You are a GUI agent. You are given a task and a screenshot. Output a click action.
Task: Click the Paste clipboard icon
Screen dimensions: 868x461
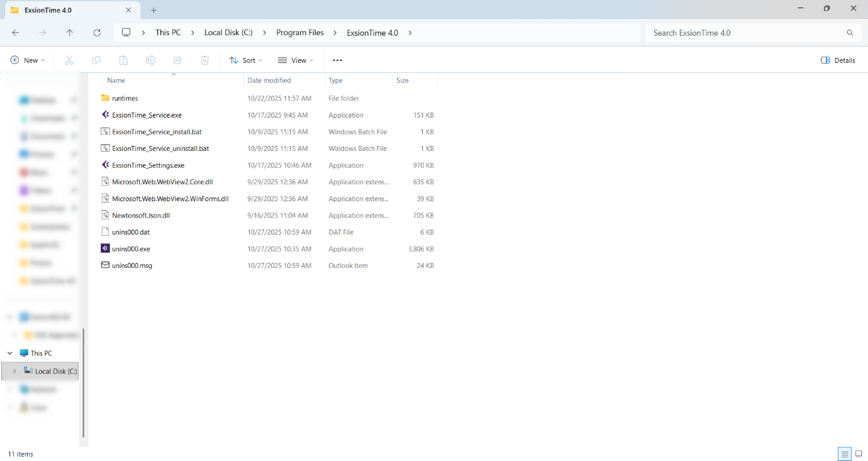123,60
